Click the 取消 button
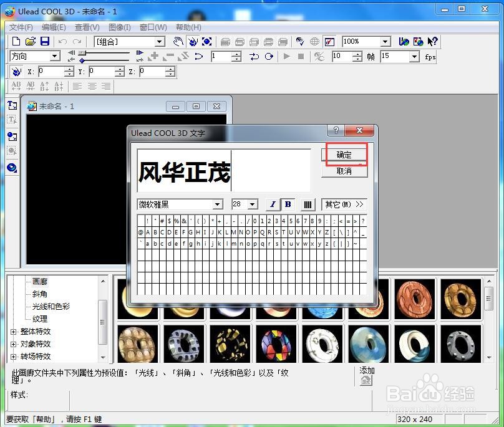The width and height of the screenshot is (504, 427). (344, 171)
